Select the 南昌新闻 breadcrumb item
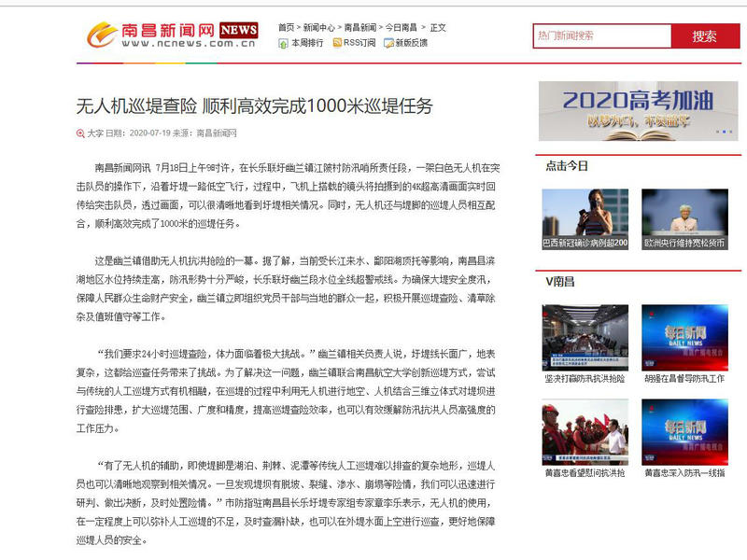 click(x=359, y=28)
